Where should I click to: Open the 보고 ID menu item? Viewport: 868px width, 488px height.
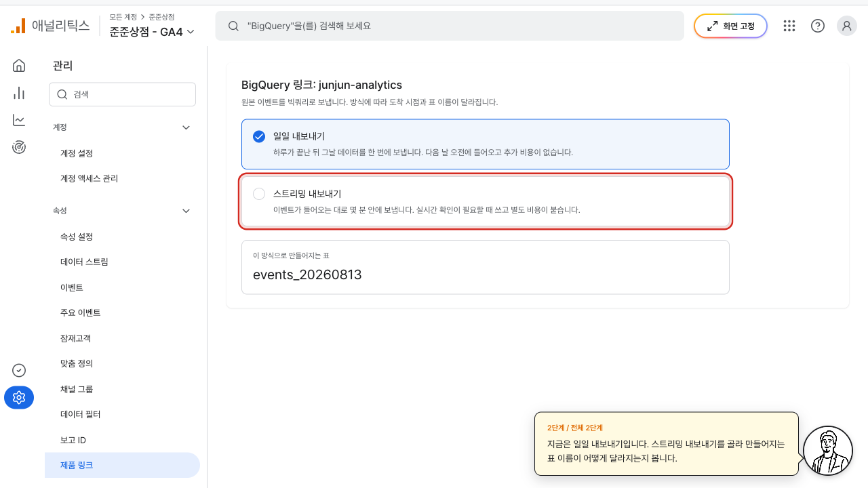click(x=122, y=440)
